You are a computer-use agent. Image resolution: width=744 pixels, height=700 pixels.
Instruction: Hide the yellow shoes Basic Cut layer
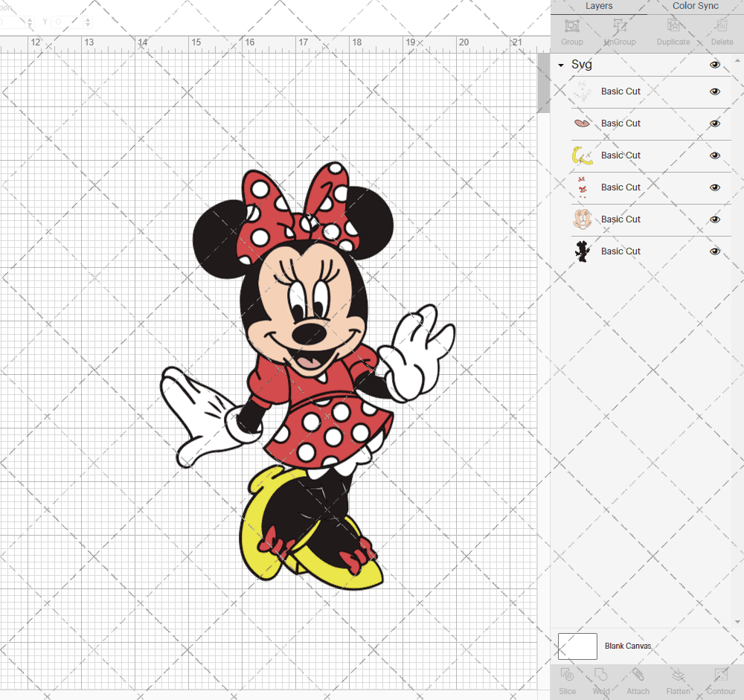coord(715,155)
